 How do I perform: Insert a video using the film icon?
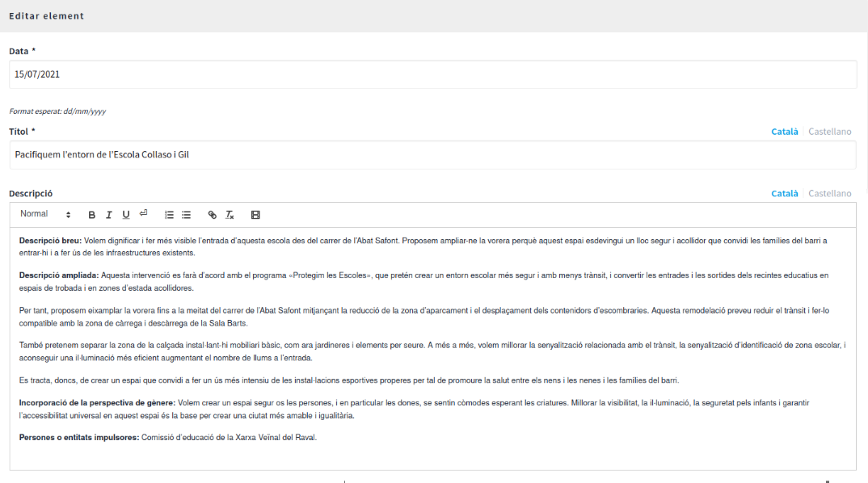(255, 215)
